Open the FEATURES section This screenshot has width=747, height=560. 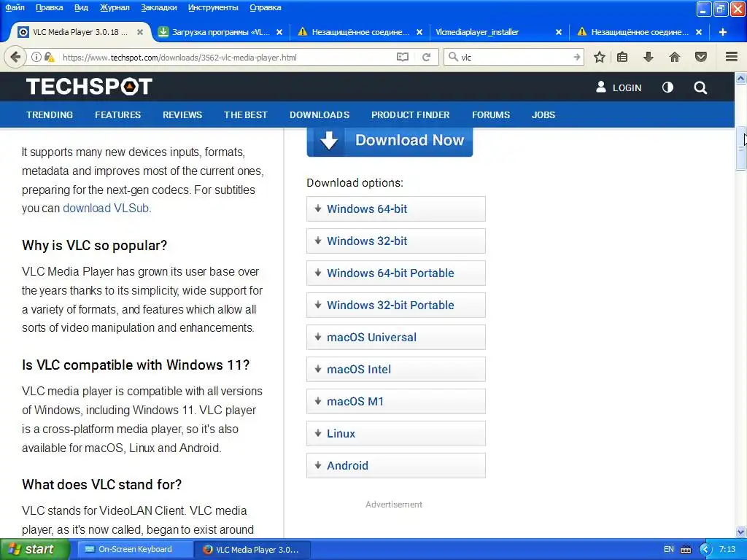(117, 114)
